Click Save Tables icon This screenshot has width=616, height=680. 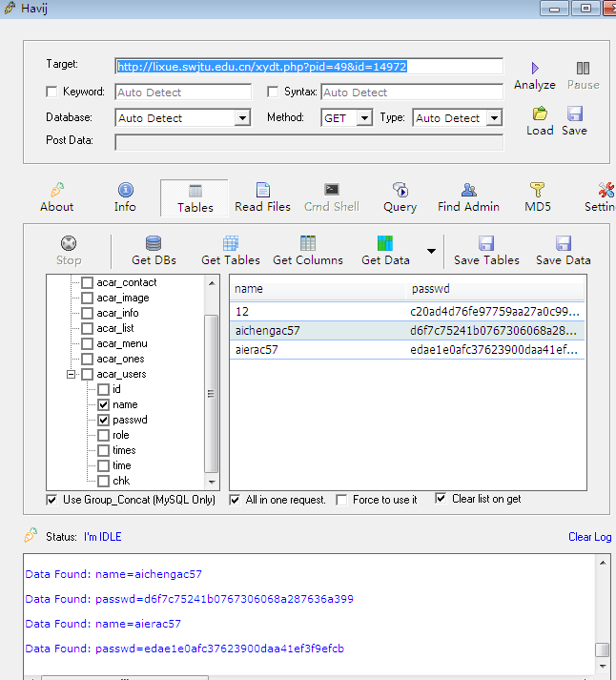coord(486,243)
